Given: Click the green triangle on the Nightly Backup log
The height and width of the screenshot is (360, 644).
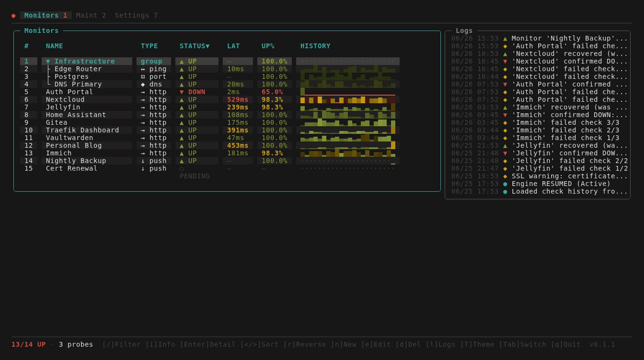Looking at the screenshot, I should [505, 38].
